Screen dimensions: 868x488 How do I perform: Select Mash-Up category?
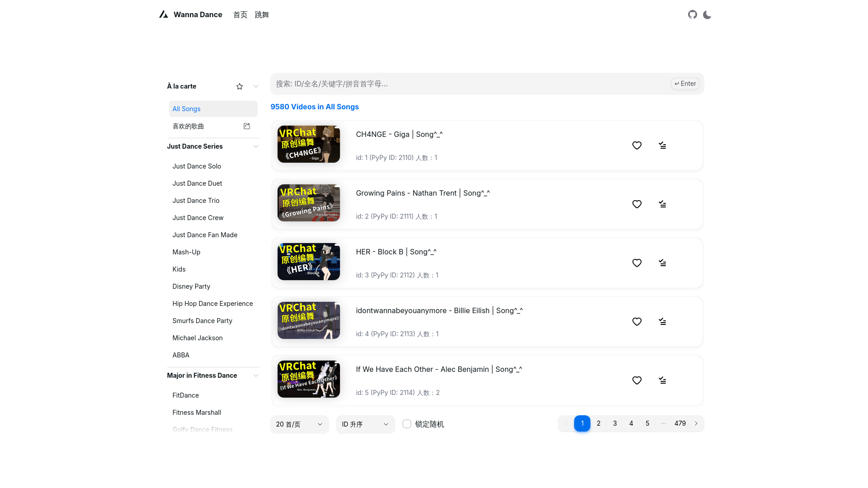point(186,252)
